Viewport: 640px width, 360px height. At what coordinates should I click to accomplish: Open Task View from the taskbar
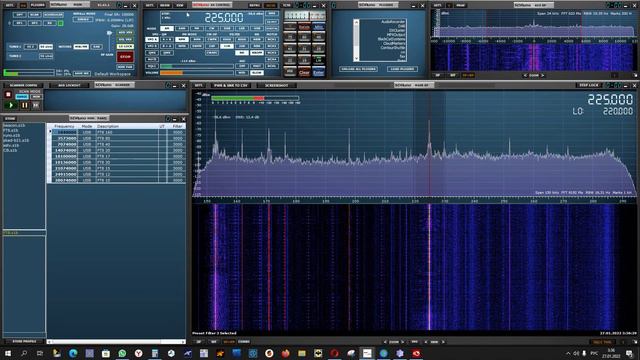40,353
